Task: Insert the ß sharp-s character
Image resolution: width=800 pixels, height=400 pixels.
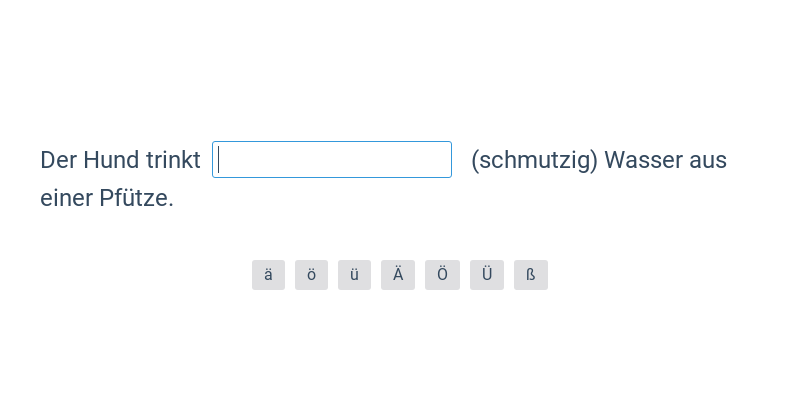Action: coord(531,275)
